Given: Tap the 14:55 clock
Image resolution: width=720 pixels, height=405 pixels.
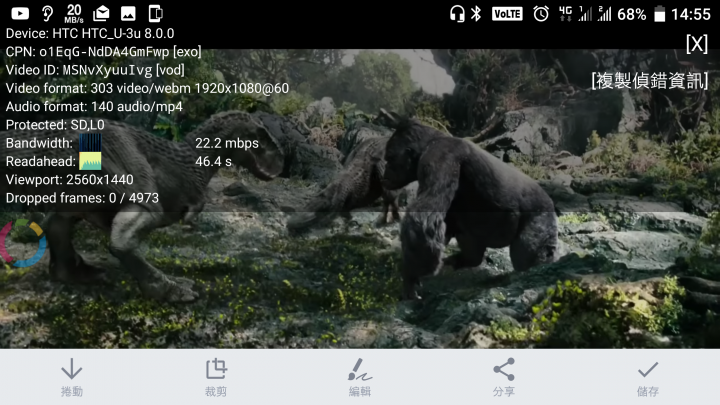Looking at the screenshot, I should click(x=691, y=14).
